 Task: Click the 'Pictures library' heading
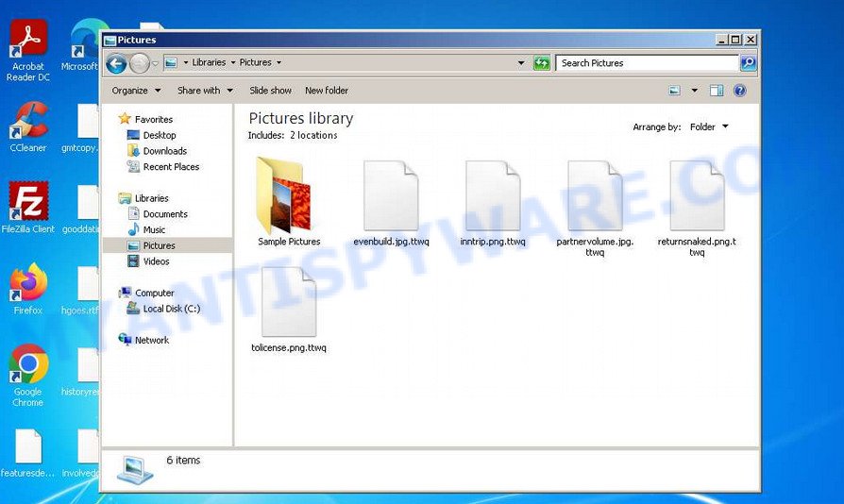pos(301,118)
